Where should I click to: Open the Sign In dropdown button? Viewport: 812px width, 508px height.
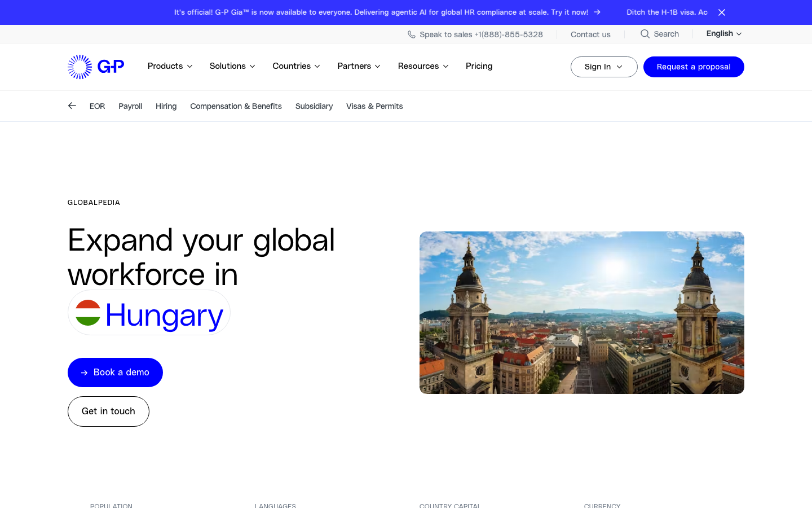click(x=604, y=67)
